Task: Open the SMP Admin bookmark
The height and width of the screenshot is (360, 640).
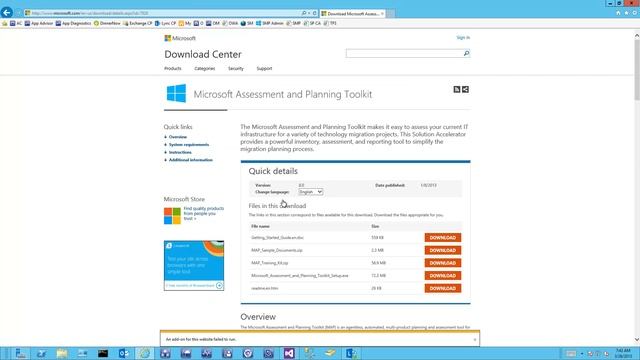Action: pos(269,23)
